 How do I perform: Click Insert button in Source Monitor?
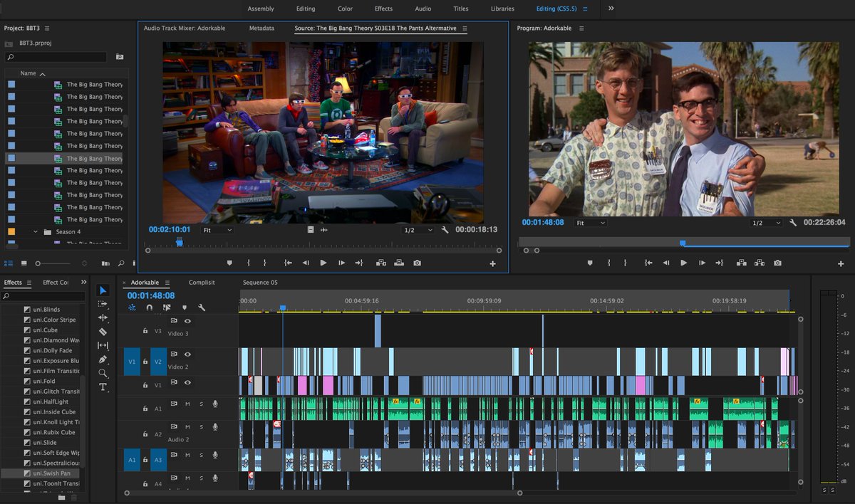click(381, 263)
